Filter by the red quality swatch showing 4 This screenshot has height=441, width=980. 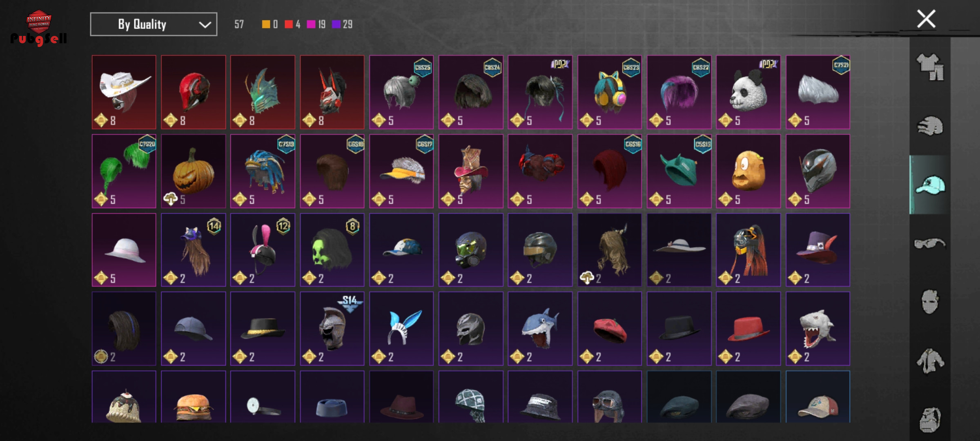click(x=289, y=24)
